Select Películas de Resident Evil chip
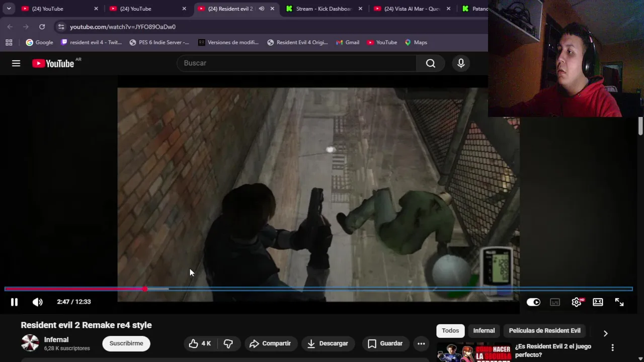 point(545,330)
